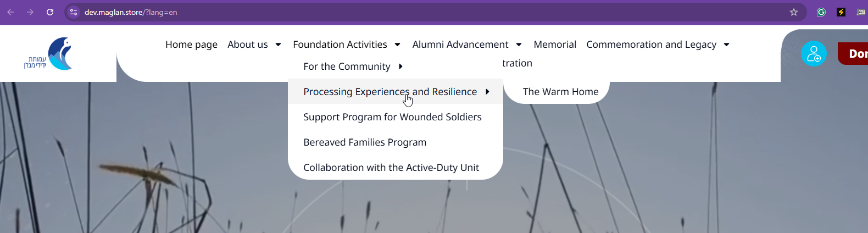Expand For the Community submenu arrow
The image size is (868, 233).
point(400,66)
